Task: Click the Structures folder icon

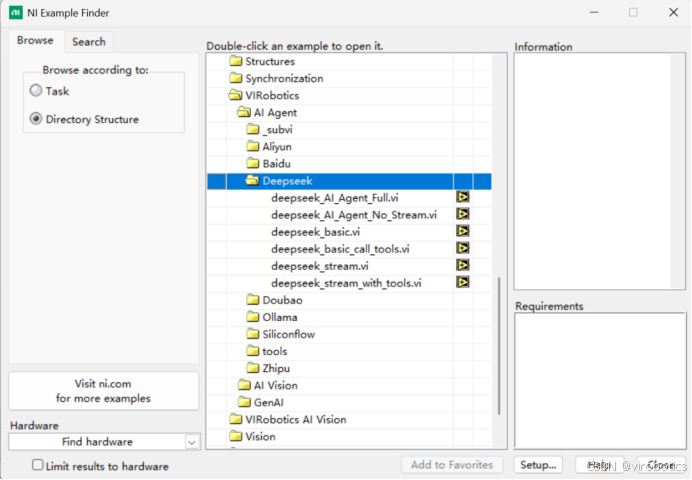Action: pos(236,61)
